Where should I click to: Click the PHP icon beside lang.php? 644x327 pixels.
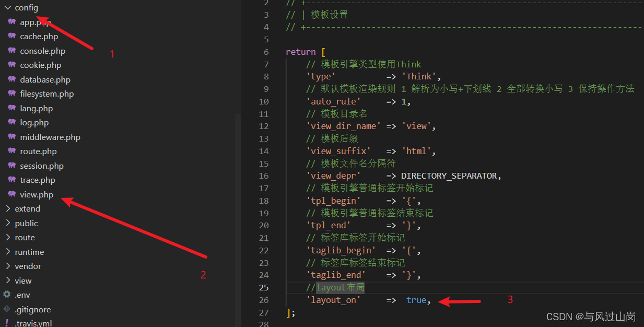click(12, 108)
